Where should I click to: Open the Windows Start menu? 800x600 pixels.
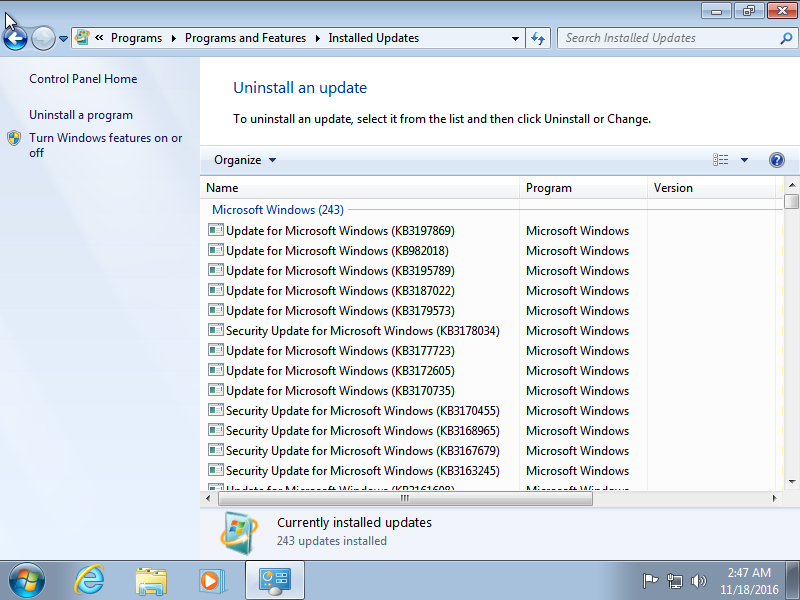pyautogui.click(x=27, y=581)
